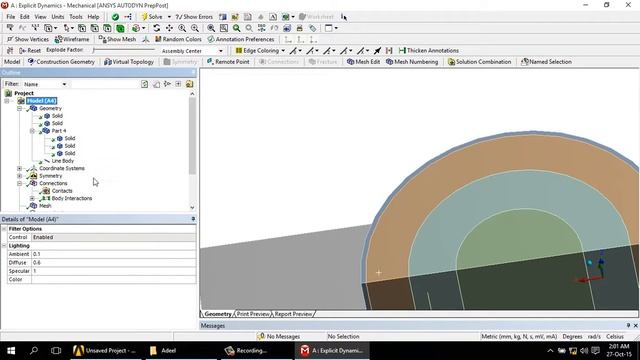Click the Solve button
Screen dimensions: 640x360
pos(151,17)
